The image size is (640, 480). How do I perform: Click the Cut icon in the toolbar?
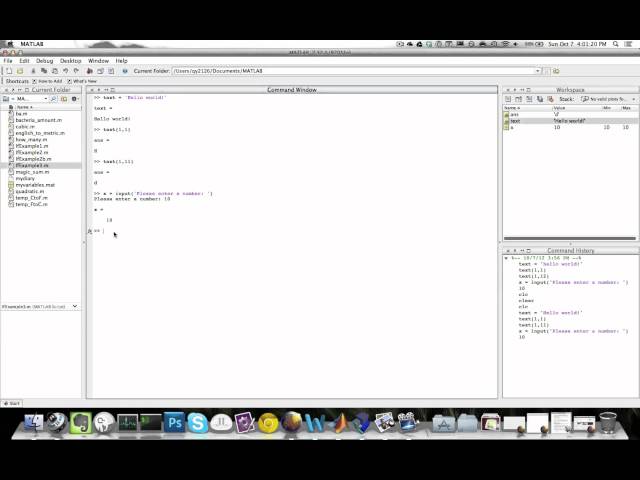pos(33,71)
